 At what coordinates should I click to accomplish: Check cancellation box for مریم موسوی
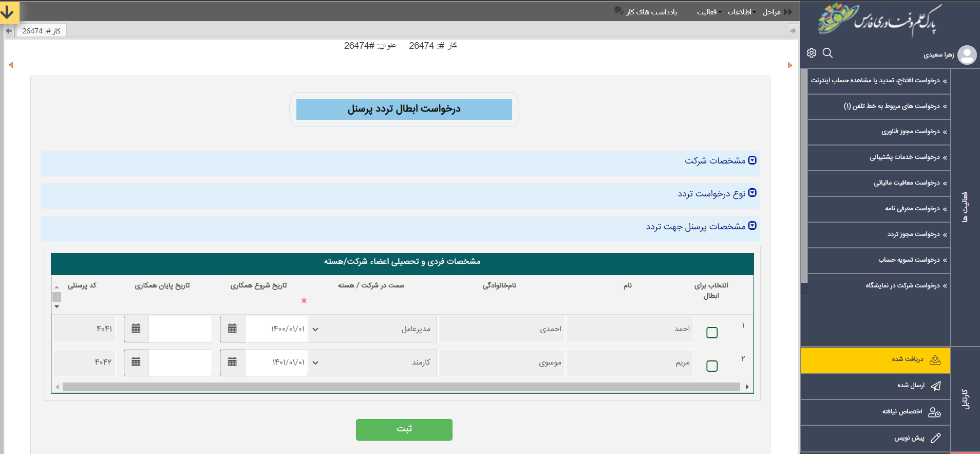712,366
